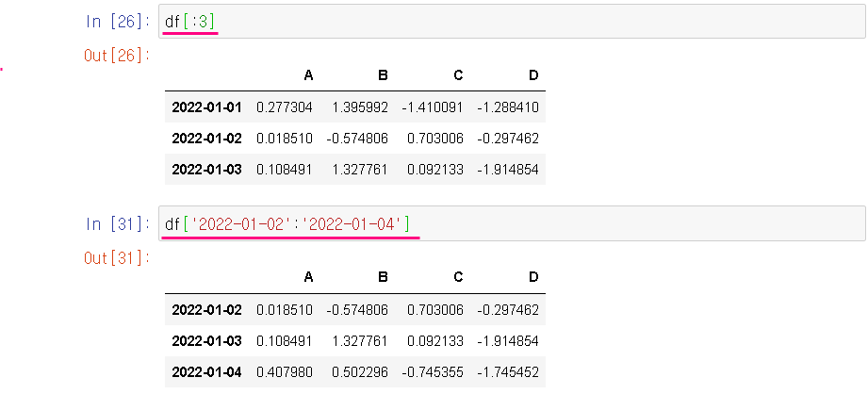Screen dimensions: 868x394
Task: Click 1.327761 in the Out[31] table
Action: (360, 341)
